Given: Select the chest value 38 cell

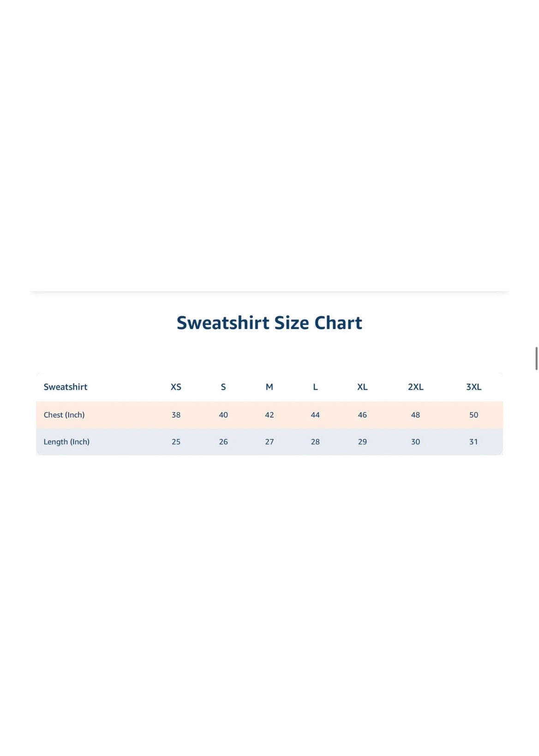Looking at the screenshot, I should pos(176,415).
